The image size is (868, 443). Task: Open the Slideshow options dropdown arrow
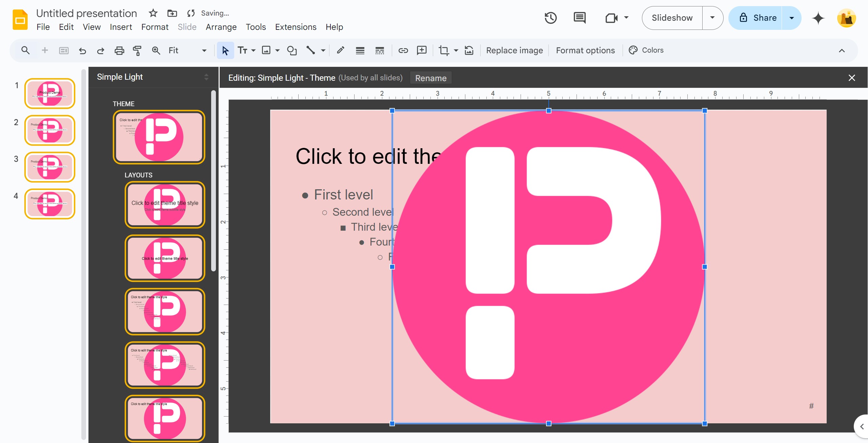712,18
